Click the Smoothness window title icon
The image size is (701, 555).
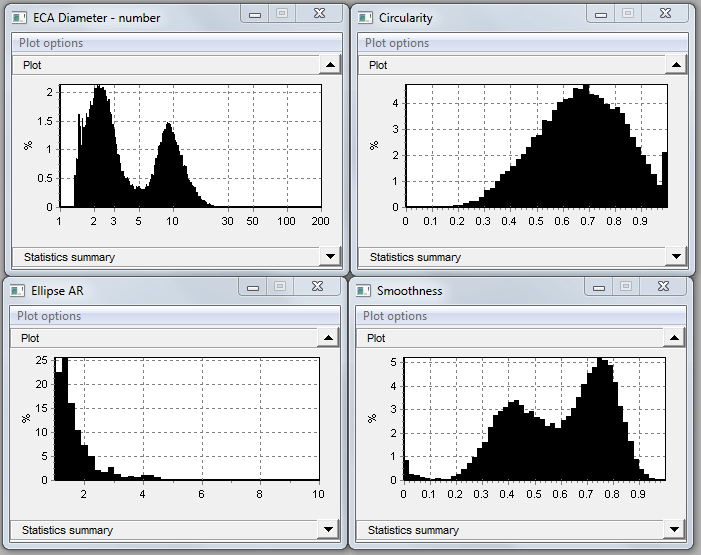[x=364, y=291]
